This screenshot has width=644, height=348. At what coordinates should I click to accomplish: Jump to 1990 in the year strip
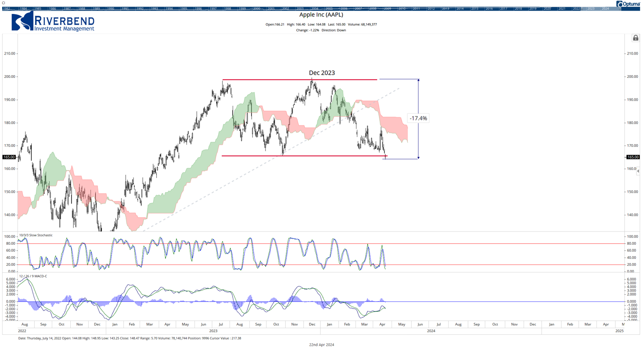coord(110,8)
